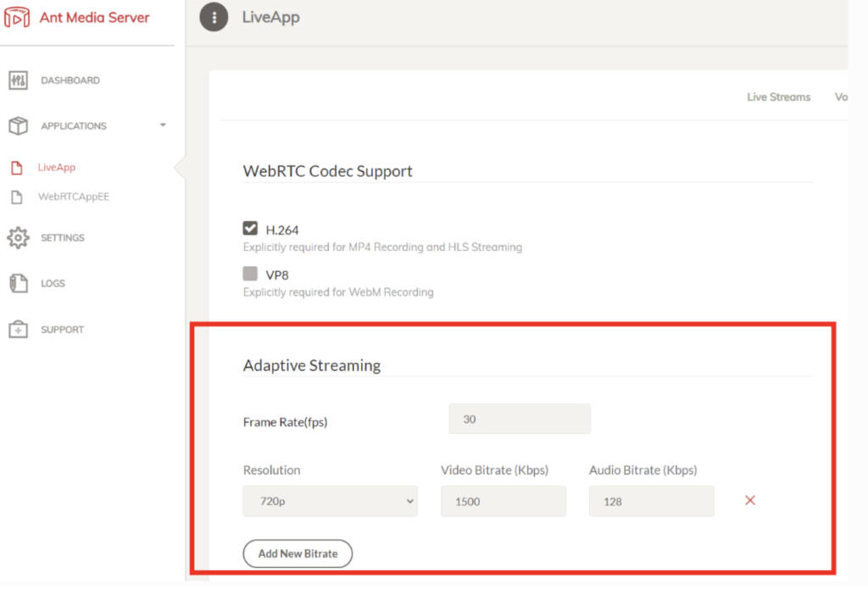The image size is (868, 589).
Task: Click the Logs files icon
Action: click(19, 283)
